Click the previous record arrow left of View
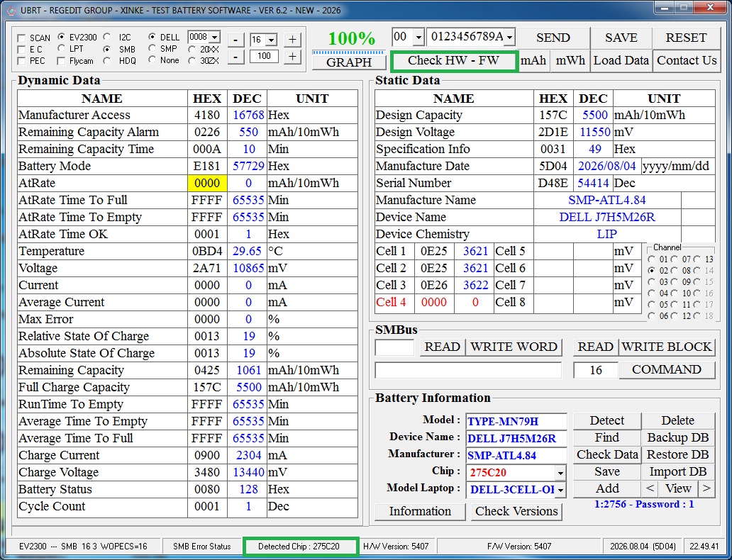 pyautogui.click(x=650, y=489)
